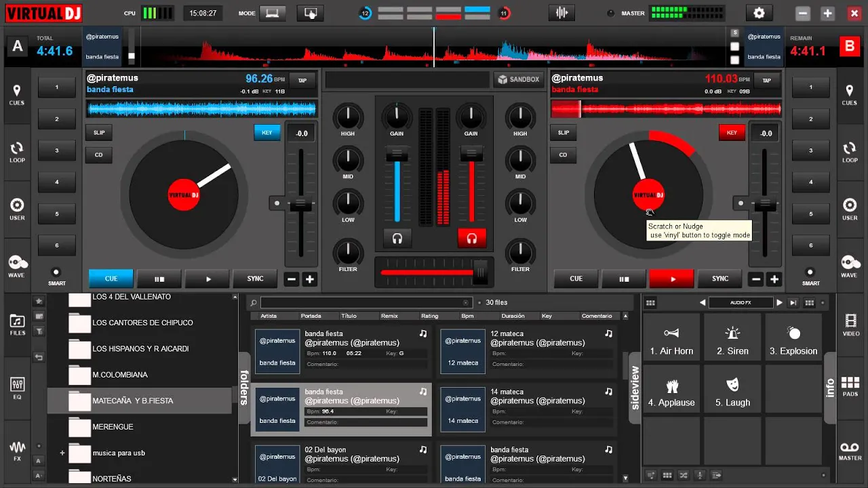Click the TAP button on deck A
Screen dimensions: 868x488
(x=302, y=81)
